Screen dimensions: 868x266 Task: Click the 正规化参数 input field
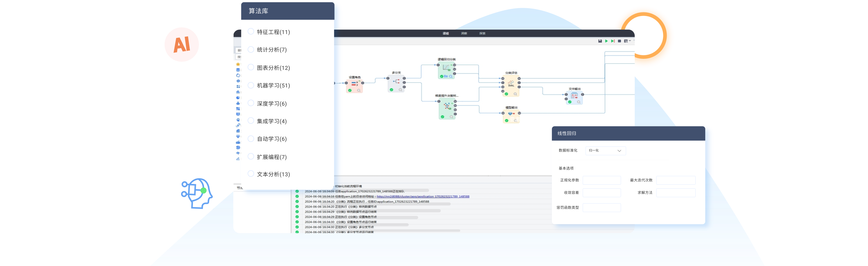[602, 180]
